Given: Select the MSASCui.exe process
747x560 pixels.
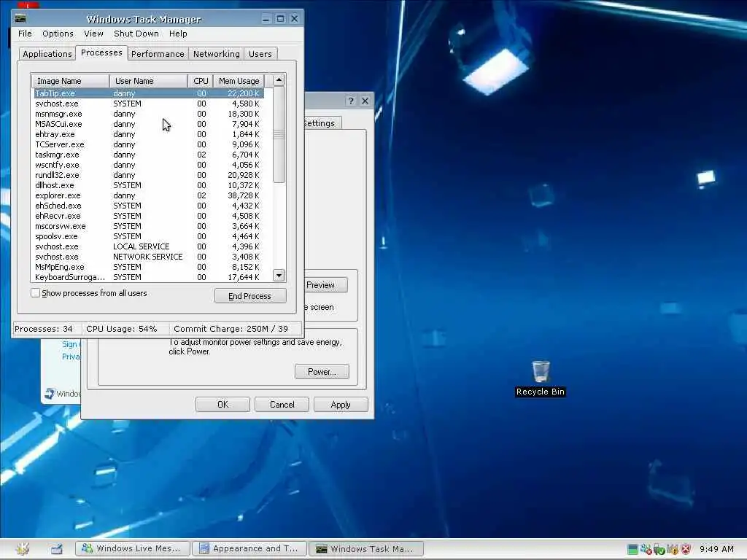Looking at the screenshot, I should 148,124.
